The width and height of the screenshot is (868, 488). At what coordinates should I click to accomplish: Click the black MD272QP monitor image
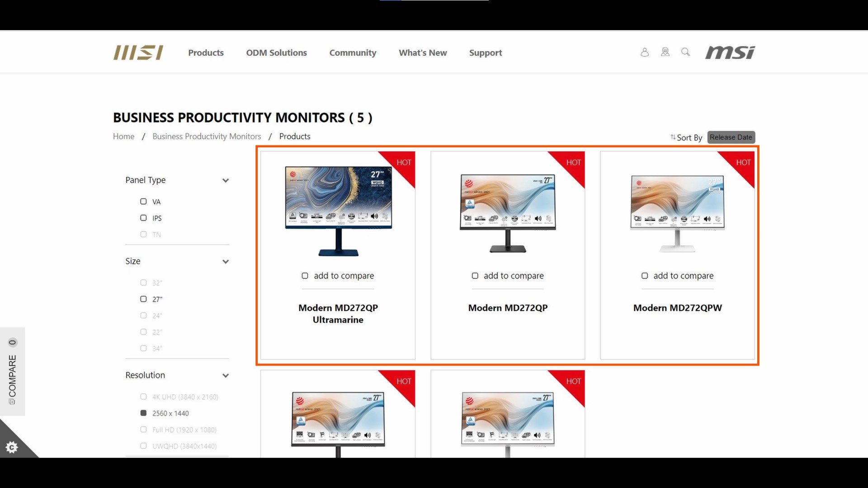point(508,213)
